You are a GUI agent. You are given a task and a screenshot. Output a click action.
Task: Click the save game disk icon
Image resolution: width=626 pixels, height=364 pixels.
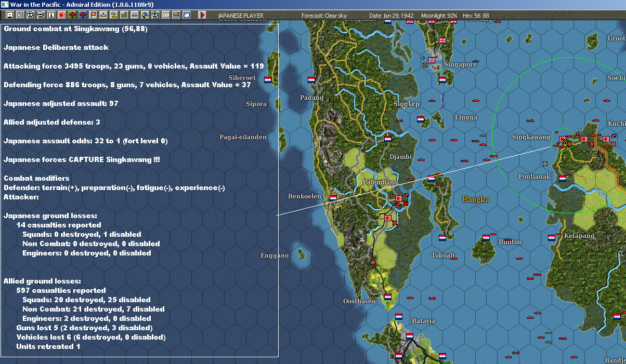(9, 15)
